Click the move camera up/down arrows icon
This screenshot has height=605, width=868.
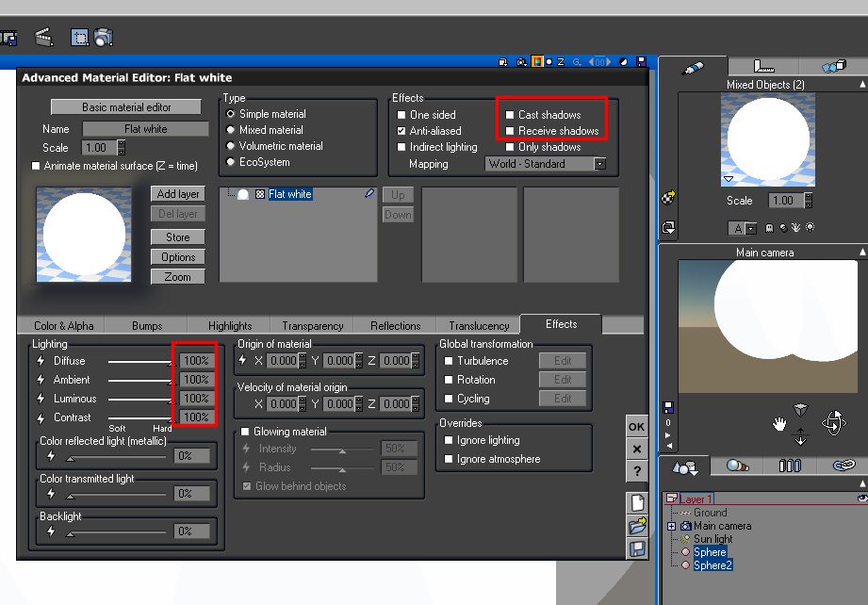(800, 436)
